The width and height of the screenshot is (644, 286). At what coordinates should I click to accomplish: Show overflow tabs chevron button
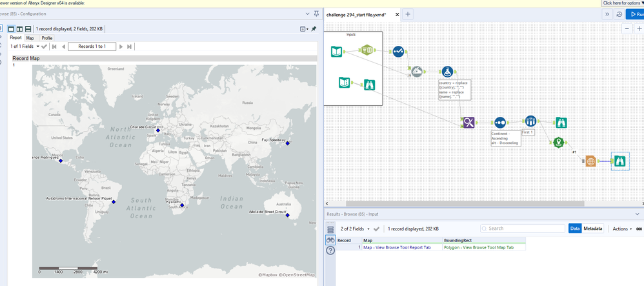click(607, 14)
